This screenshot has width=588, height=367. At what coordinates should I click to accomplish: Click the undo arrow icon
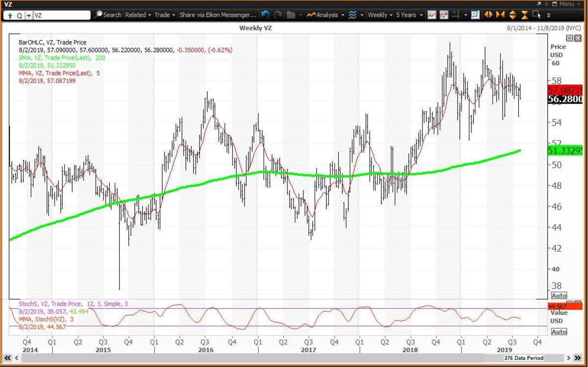pyautogui.click(x=265, y=15)
